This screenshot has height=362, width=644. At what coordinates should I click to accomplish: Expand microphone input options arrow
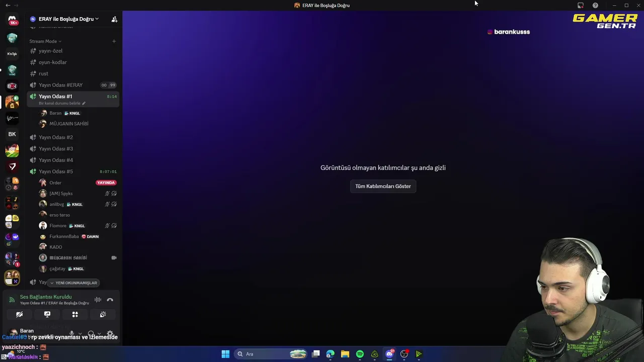tap(80, 333)
